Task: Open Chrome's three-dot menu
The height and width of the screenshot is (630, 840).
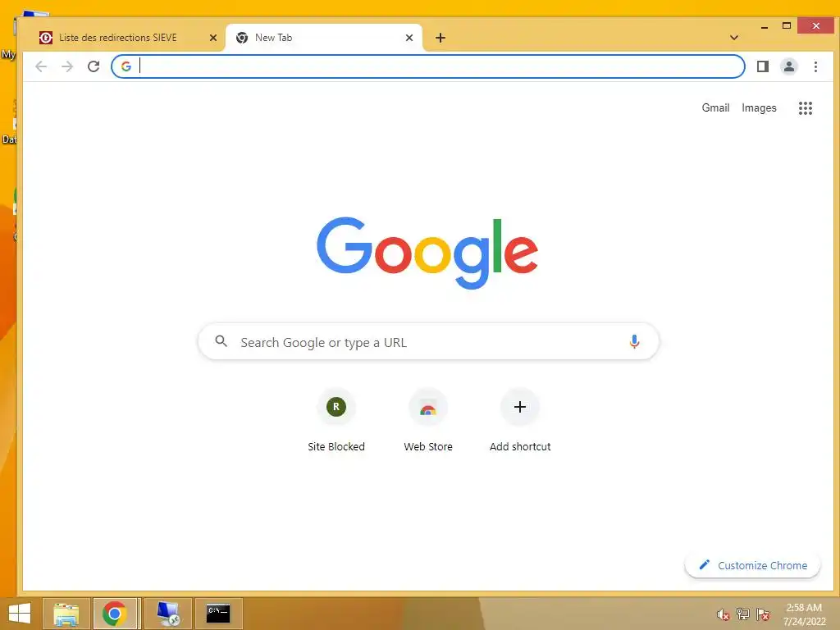Action: coord(815,66)
